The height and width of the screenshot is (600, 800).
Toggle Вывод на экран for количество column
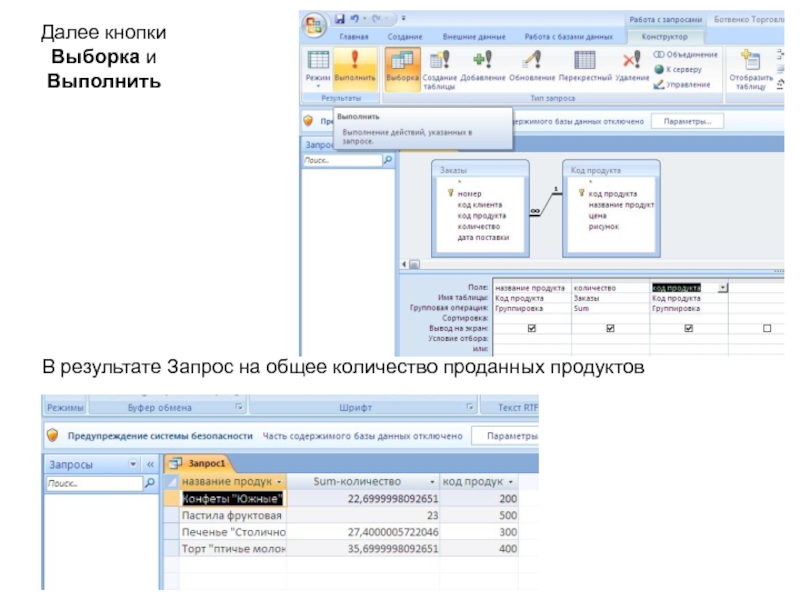pos(610,329)
